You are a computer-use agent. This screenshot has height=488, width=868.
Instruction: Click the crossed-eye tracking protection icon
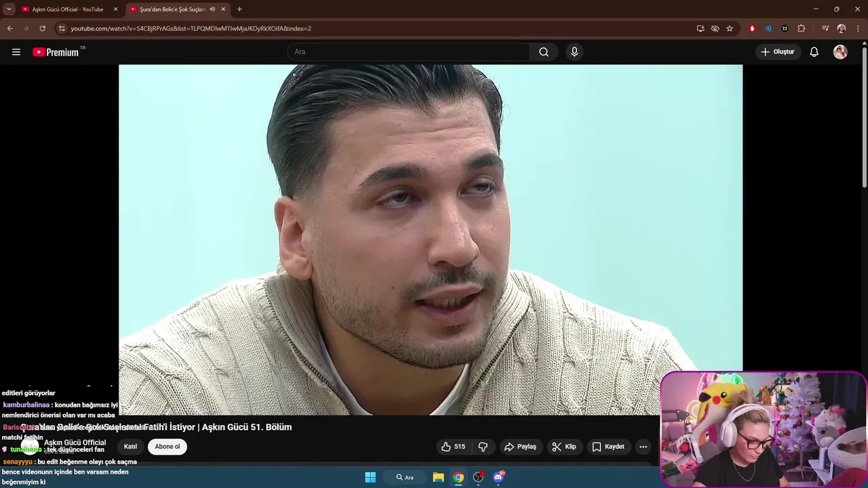715,28
